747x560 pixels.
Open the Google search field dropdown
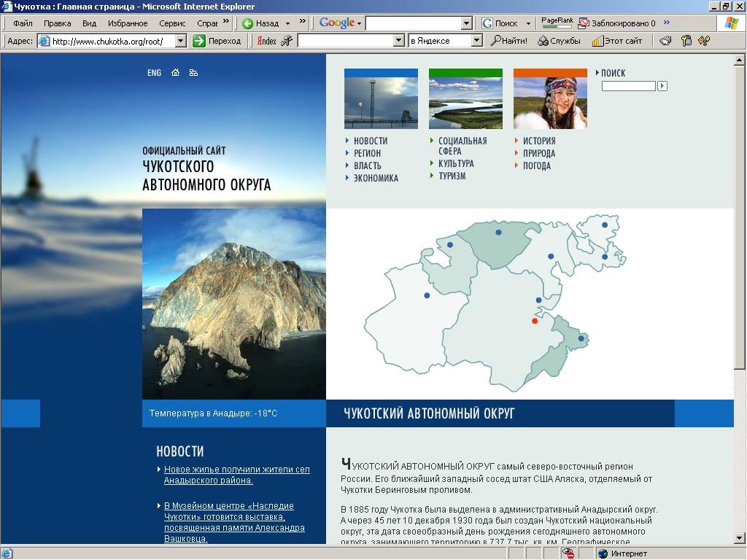[467, 23]
